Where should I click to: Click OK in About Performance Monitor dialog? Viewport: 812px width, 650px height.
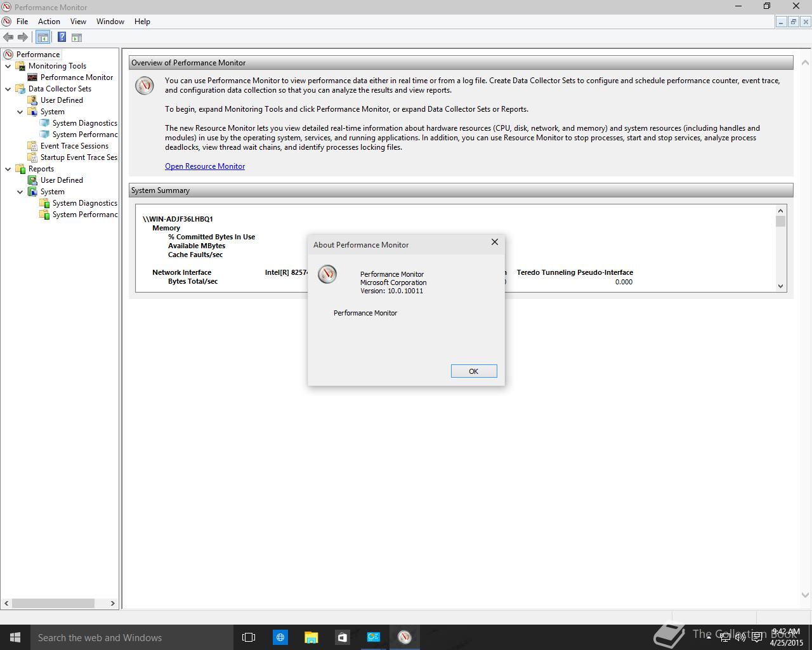[474, 371]
